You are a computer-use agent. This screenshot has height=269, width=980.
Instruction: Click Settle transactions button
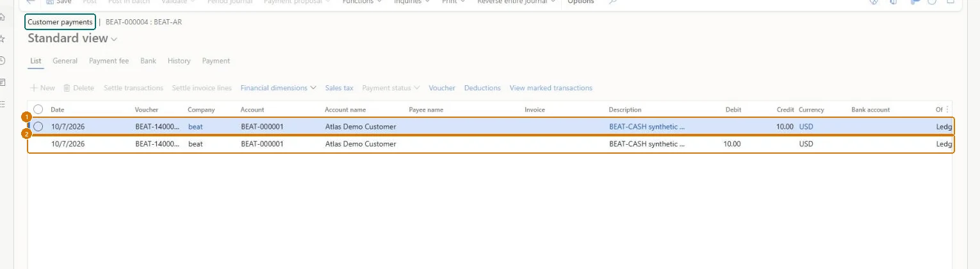133,88
